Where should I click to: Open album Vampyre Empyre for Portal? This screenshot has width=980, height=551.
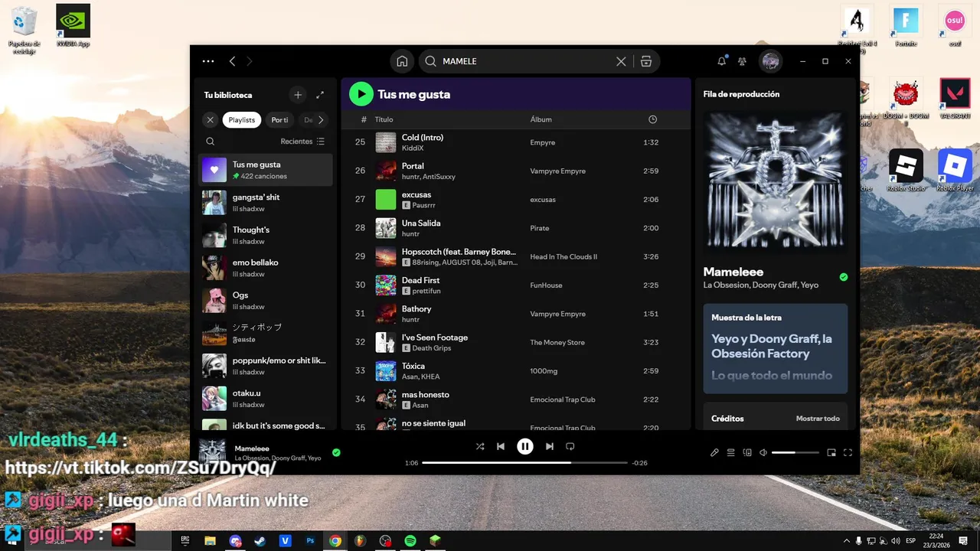click(x=557, y=171)
